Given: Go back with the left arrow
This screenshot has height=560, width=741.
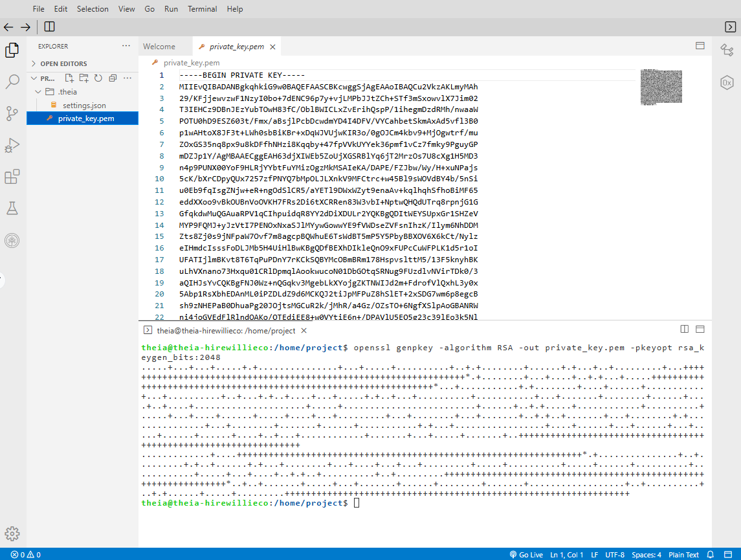Looking at the screenshot, I should pos(8,27).
